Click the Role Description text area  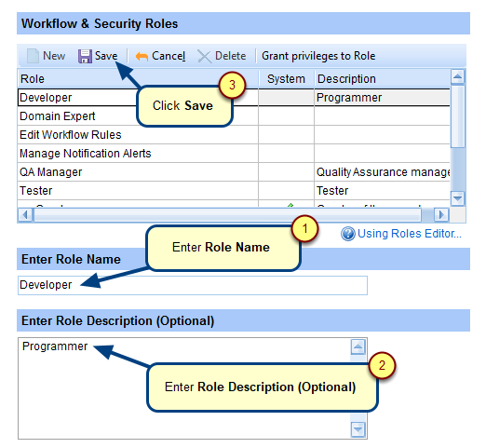[183, 388]
